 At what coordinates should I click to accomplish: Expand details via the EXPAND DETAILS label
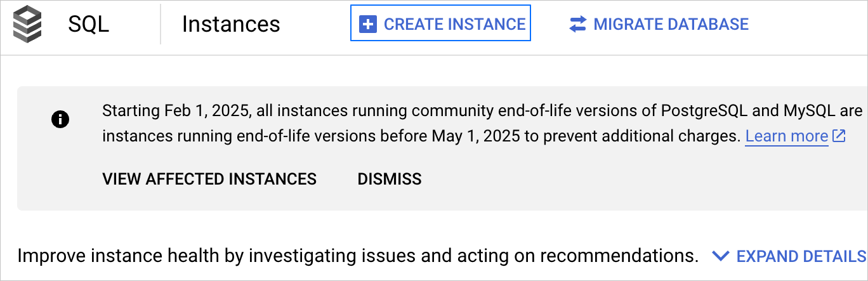pos(801,256)
